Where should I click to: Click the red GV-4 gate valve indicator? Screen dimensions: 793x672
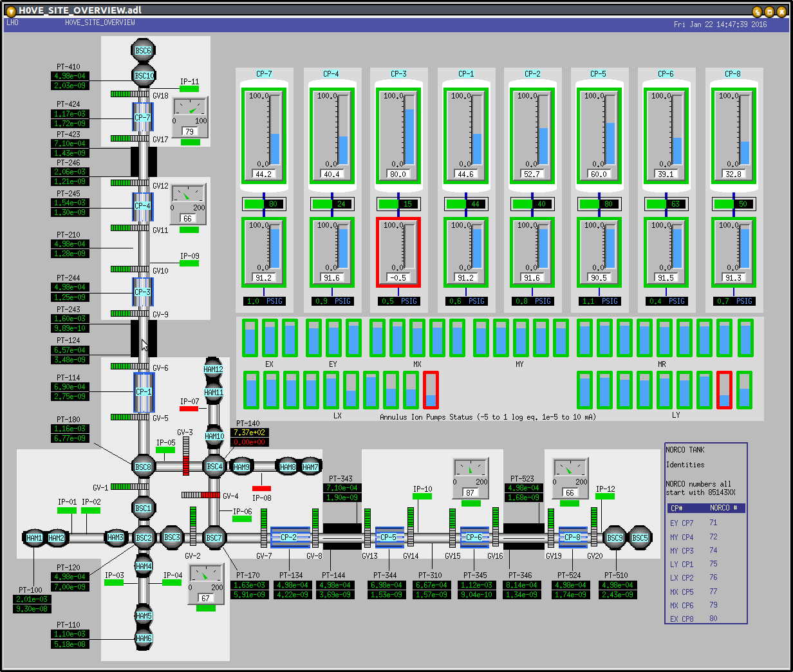(x=210, y=496)
